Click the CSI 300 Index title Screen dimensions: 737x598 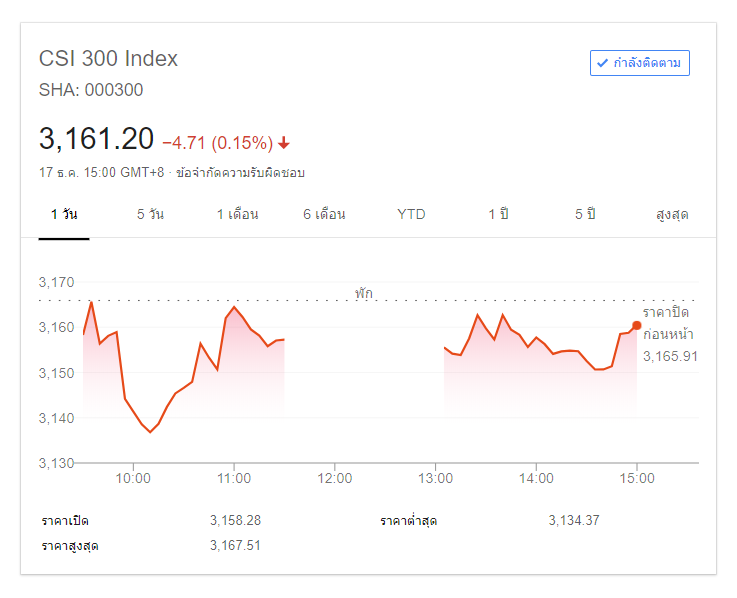pos(108,58)
